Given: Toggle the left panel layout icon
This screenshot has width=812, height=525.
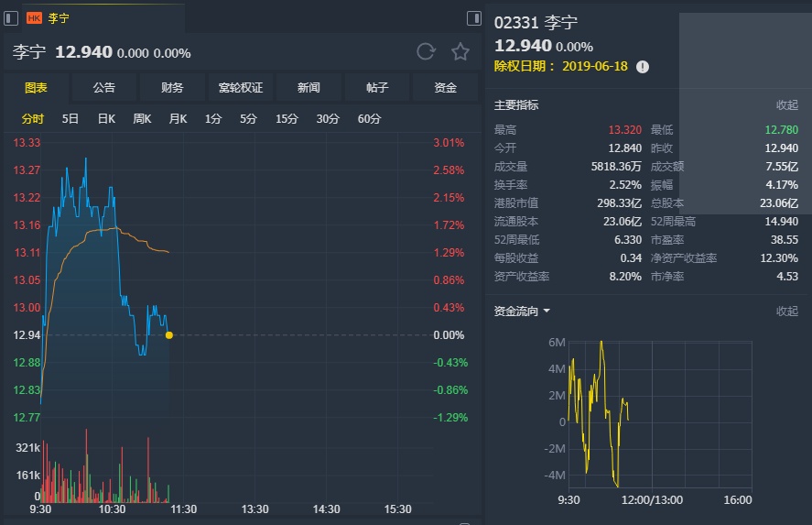Looking at the screenshot, I should click(x=11, y=17).
